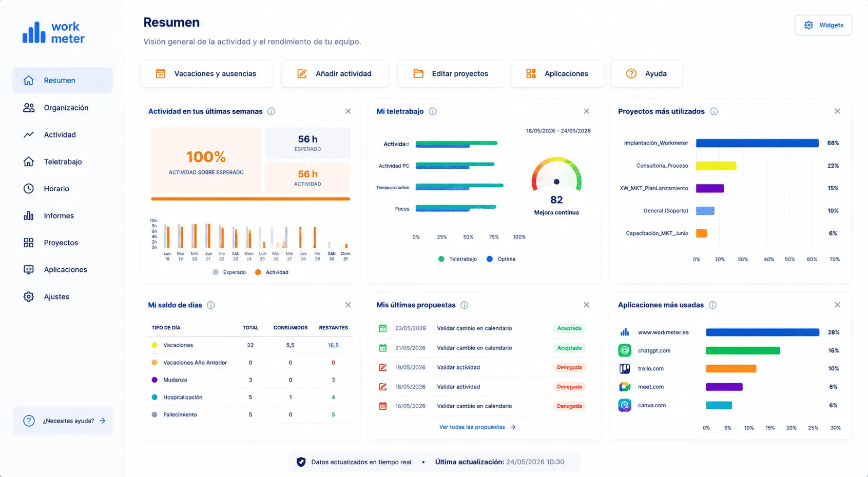Click the trello.com app icon

(625, 369)
